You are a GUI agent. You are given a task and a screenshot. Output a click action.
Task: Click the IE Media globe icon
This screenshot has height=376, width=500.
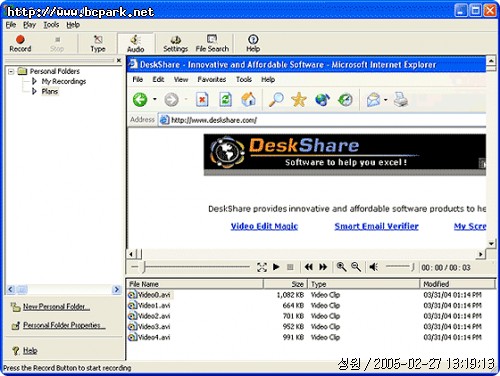(x=322, y=100)
